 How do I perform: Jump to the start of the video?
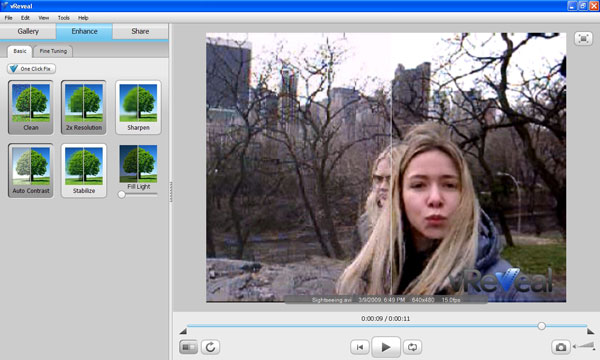pos(360,347)
